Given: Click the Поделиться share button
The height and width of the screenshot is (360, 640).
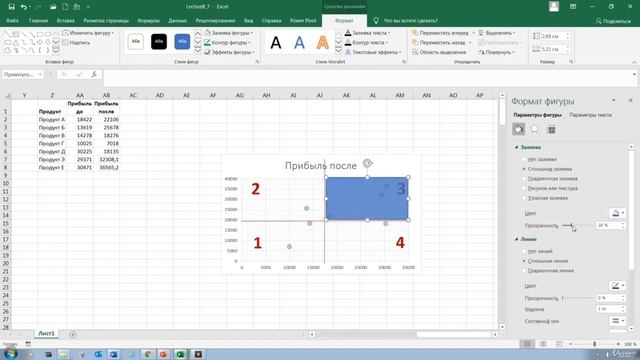Looking at the screenshot, I should [613, 21].
